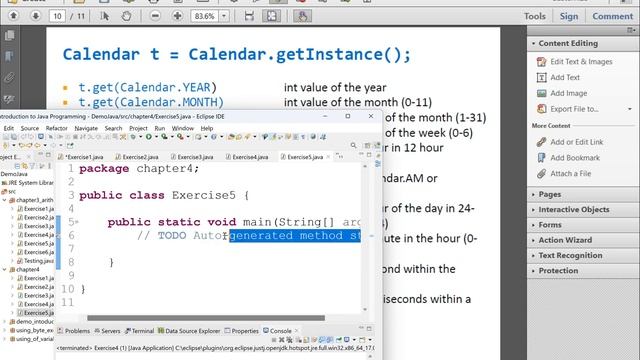Expand the Action Wizard section
640x360 pixels.
565,240
